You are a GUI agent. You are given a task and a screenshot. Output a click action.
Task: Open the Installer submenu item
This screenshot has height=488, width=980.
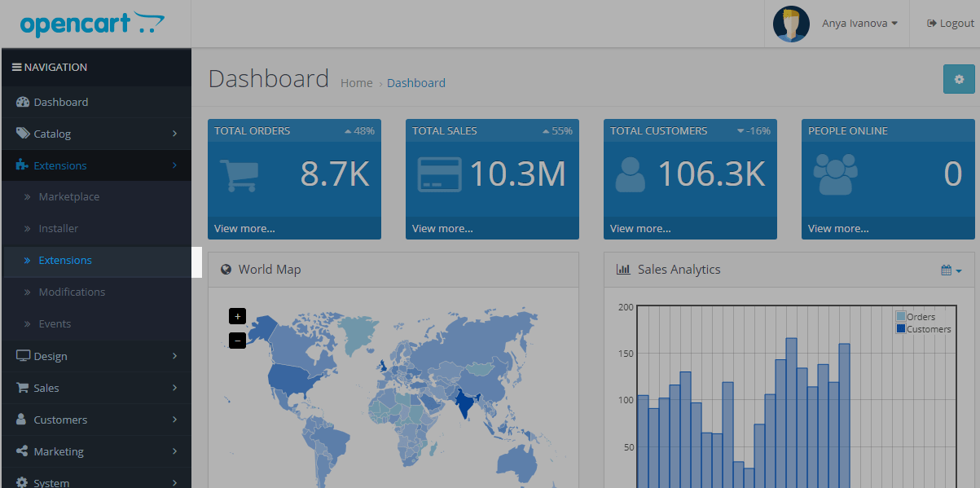pos(59,229)
